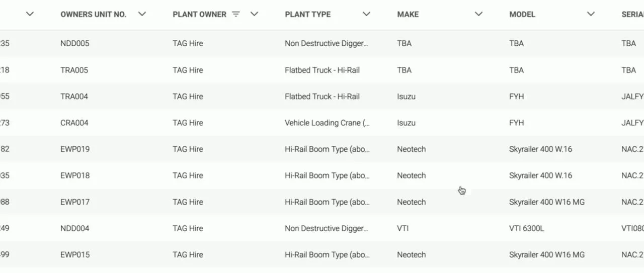Expand the Owners Unit No. column menu
Viewport: 644px width, 273px height.
pos(142,14)
